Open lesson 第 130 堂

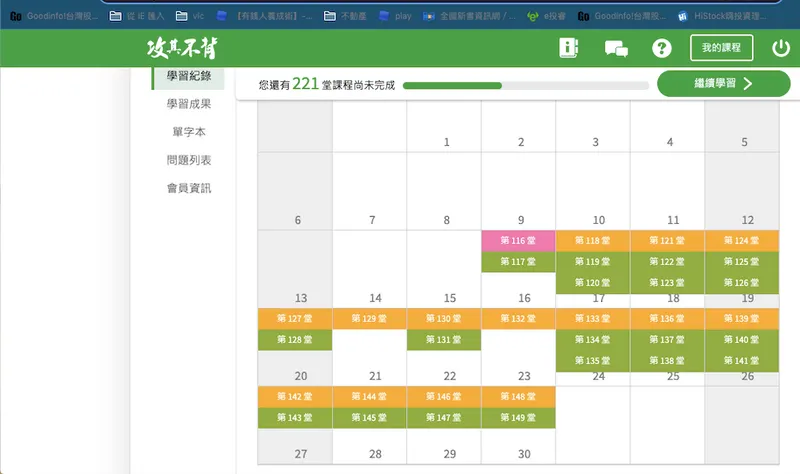pos(443,319)
